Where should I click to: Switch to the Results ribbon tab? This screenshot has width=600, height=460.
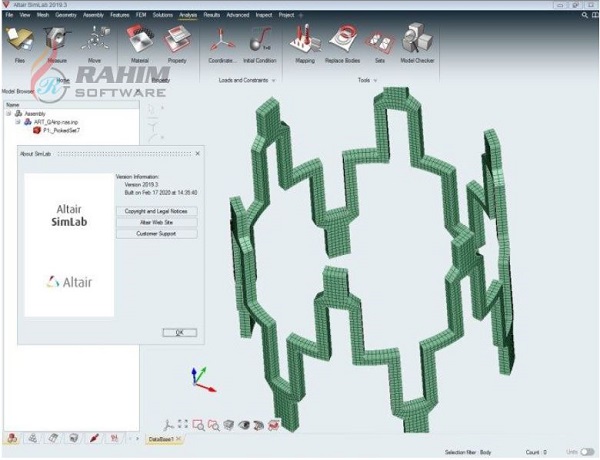point(212,15)
